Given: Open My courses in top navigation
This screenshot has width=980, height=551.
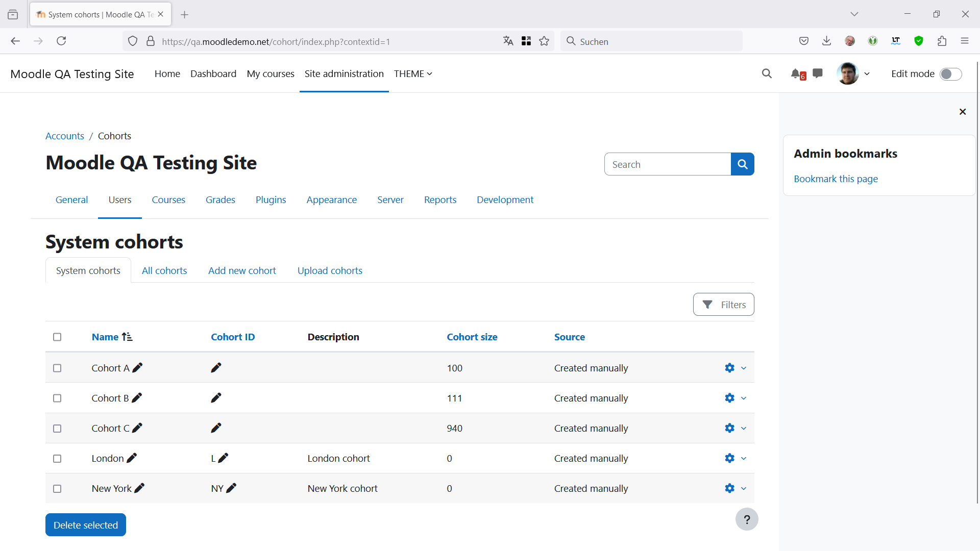Looking at the screenshot, I should click(x=271, y=73).
